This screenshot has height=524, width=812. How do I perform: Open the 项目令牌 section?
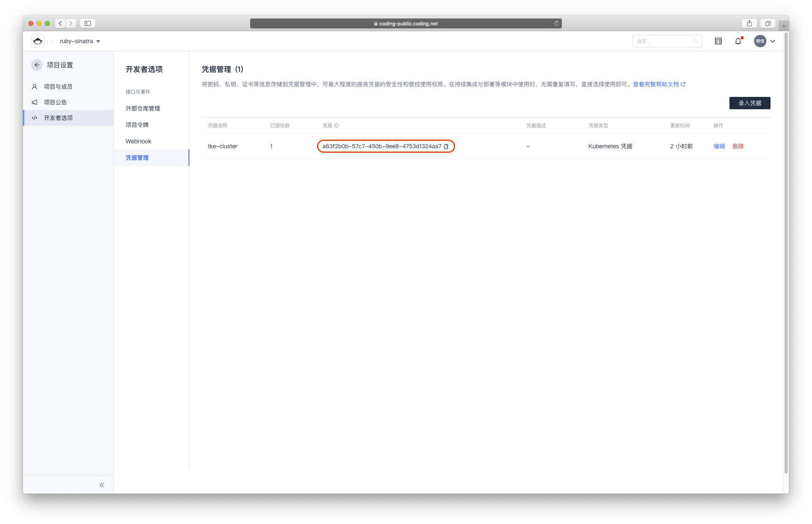[x=137, y=125]
